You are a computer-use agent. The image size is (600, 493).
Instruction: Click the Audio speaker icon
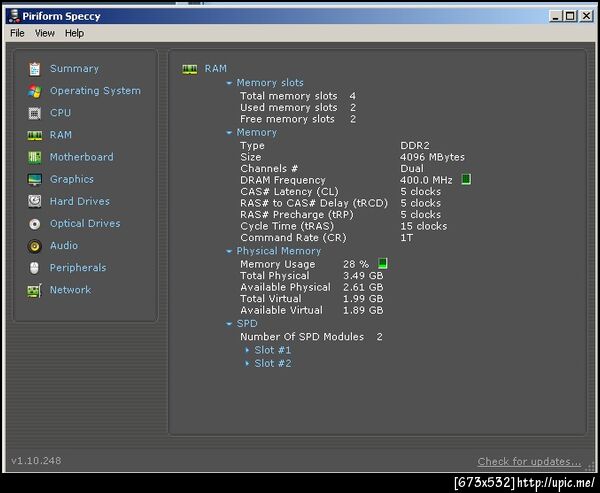(34, 246)
